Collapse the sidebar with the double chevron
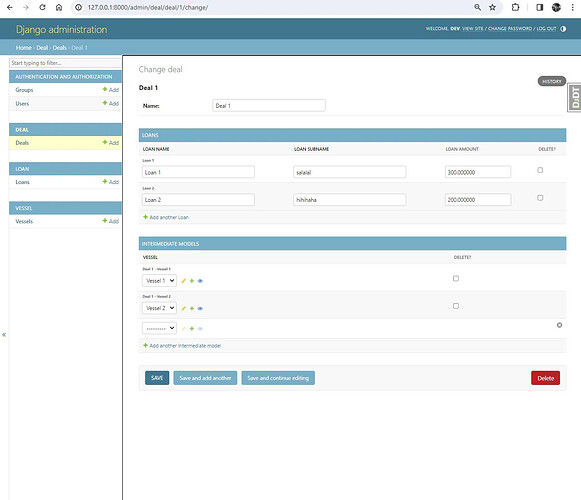Screen dimensions: 581x500 pos(4,335)
